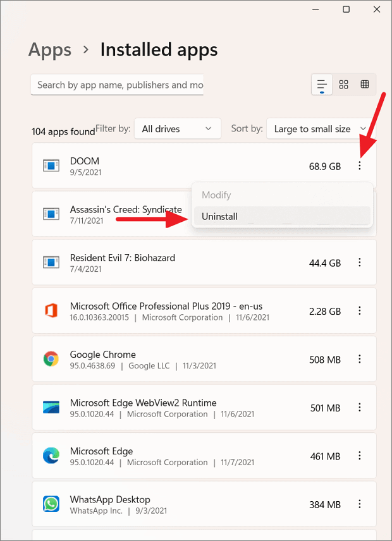Go back to Apps breadcrumb
This screenshot has height=541, width=392.
(50, 50)
